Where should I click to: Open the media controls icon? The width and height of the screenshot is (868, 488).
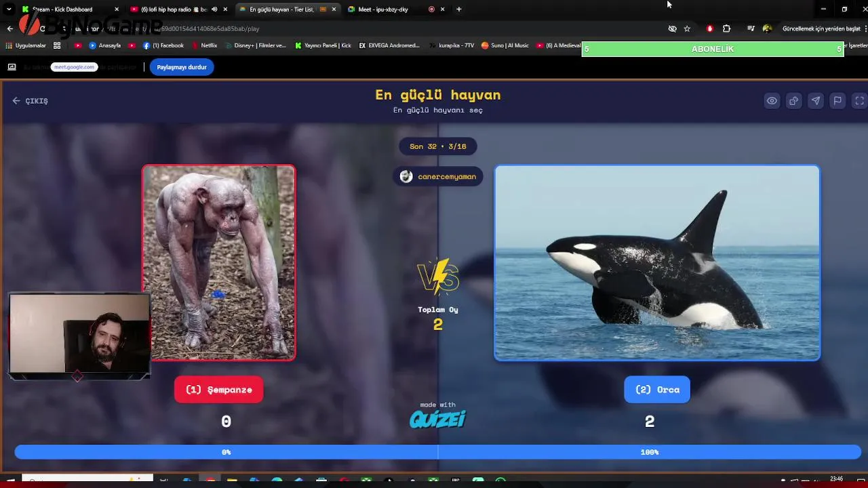(751, 28)
